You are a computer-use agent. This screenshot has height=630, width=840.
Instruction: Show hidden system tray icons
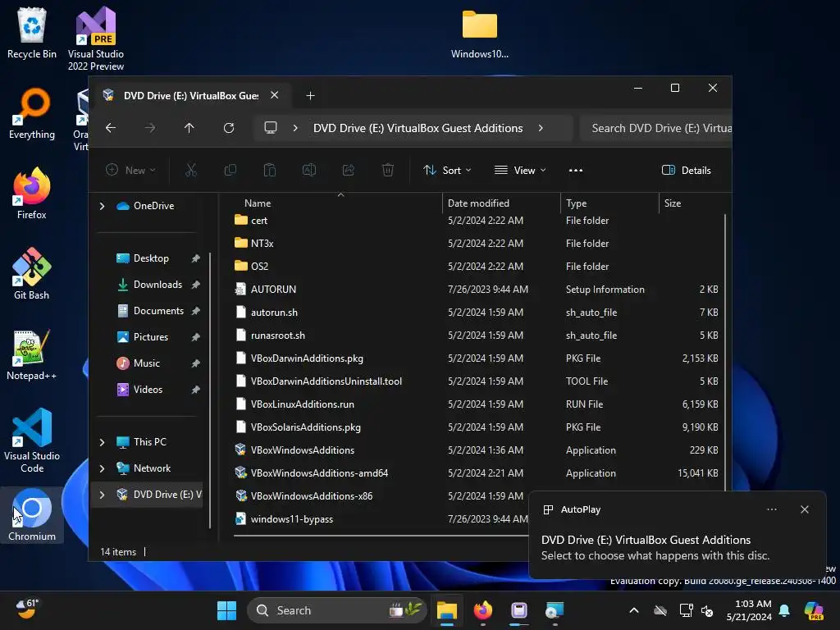coord(634,610)
